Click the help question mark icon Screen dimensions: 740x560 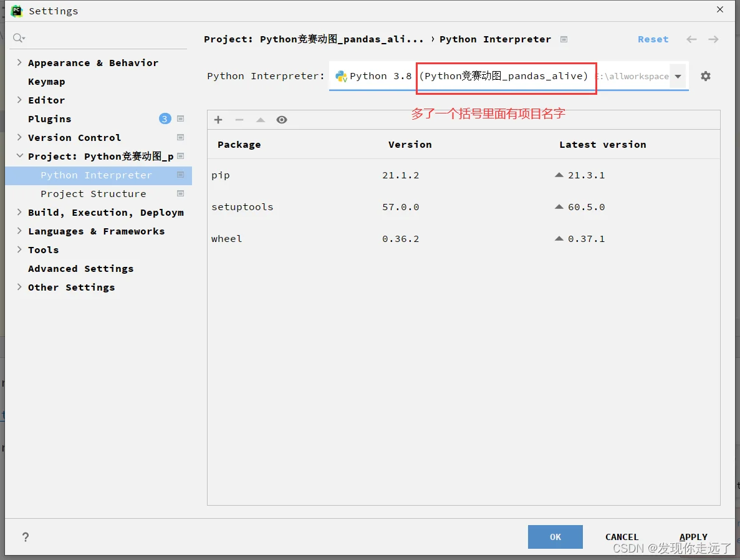coord(26,537)
